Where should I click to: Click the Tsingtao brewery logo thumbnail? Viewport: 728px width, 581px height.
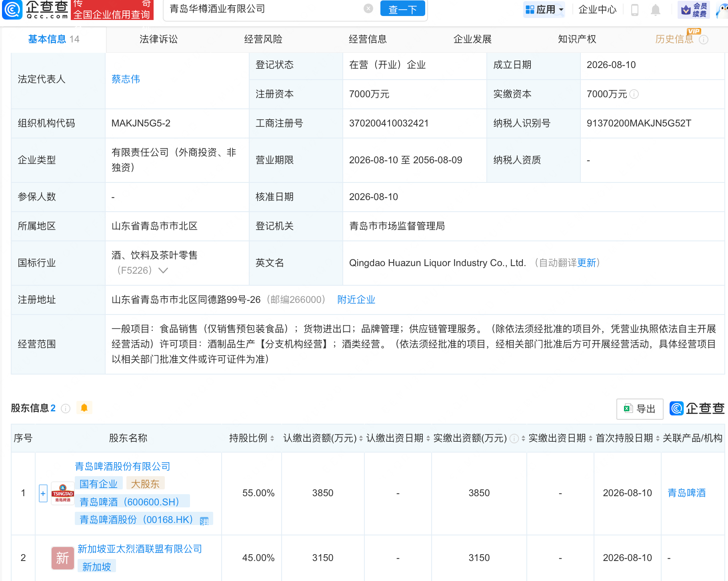pyautogui.click(x=63, y=493)
